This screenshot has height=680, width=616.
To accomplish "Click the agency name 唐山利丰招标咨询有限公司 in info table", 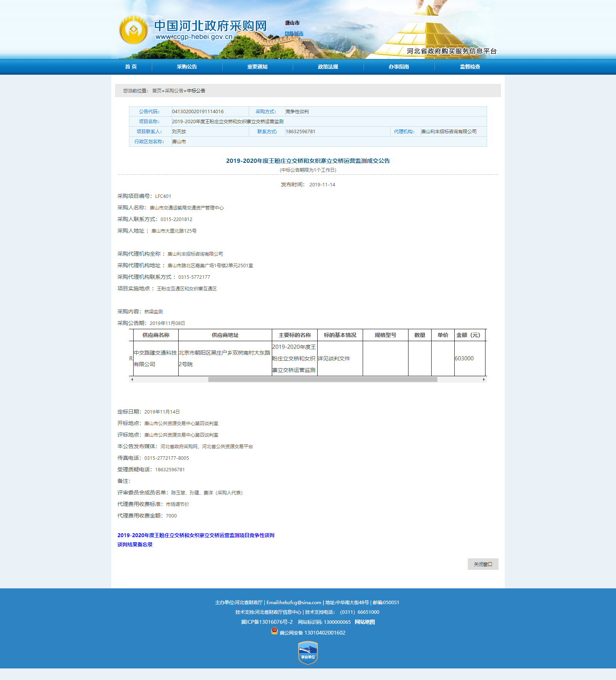I will click(449, 132).
